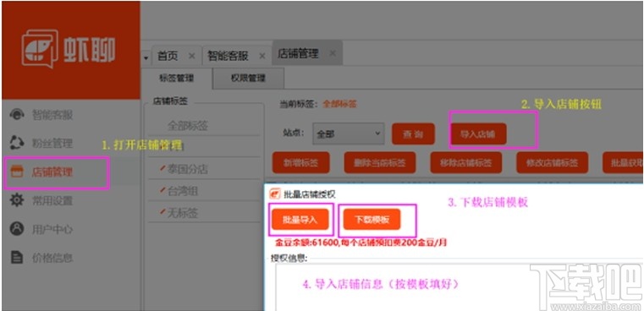The image size is (644, 311).
Task: Click the 批量店铺授权 dialog title icon
Action: (x=274, y=194)
